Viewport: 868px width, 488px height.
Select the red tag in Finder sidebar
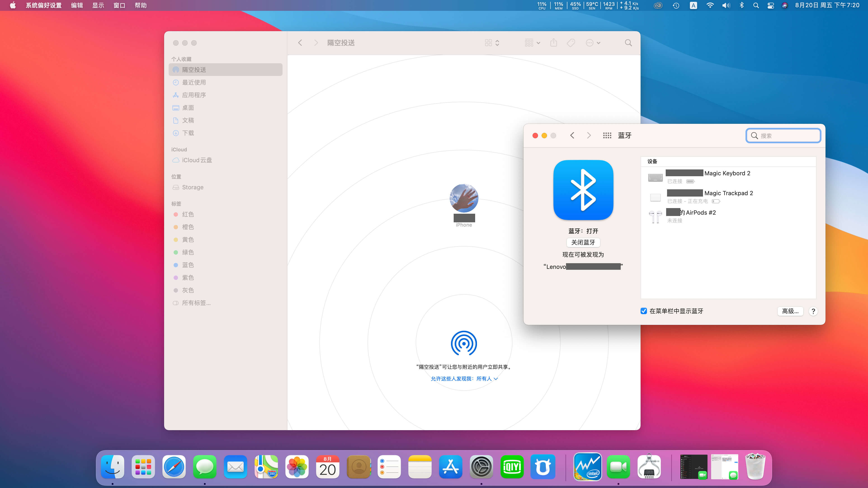coord(188,214)
